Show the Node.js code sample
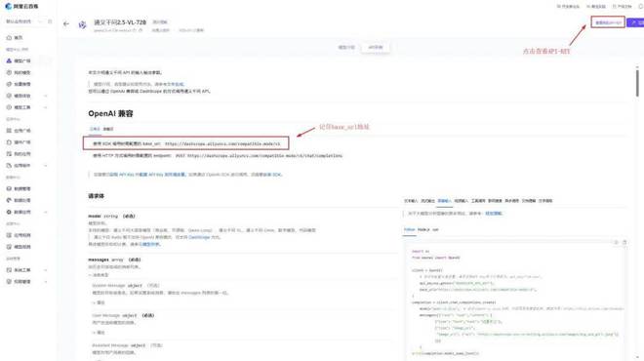The image size is (644, 361). coord(423,229)
